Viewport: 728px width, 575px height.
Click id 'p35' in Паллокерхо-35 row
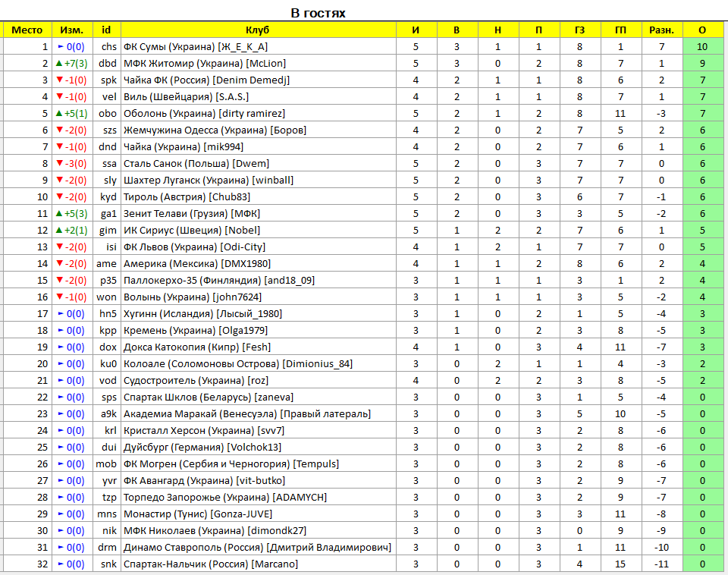point(108,281)
